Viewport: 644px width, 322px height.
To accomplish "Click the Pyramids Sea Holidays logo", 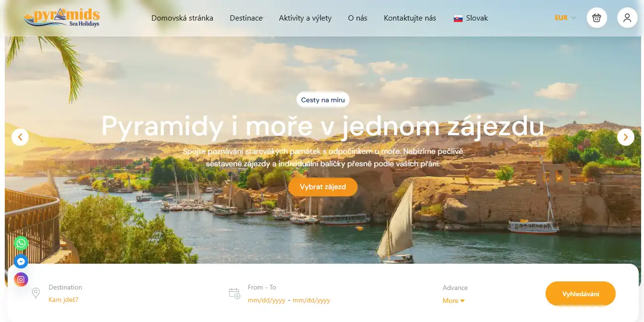I will 62,18.
